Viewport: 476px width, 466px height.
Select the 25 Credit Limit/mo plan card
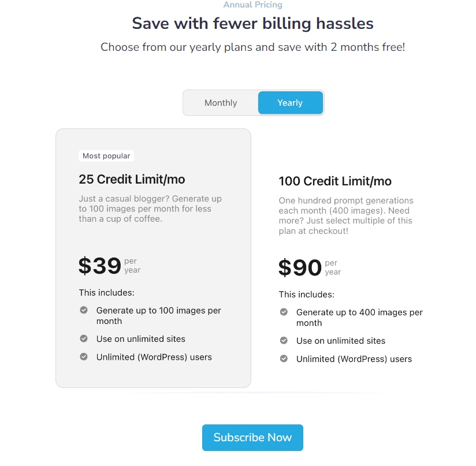tap(153, 257)
